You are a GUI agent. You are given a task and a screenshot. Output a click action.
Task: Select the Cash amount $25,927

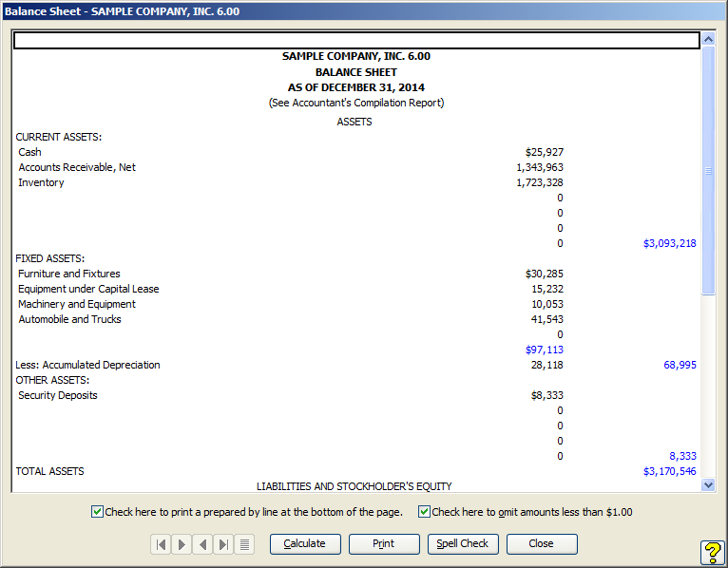pyautogui.click(x=544, y=152)
